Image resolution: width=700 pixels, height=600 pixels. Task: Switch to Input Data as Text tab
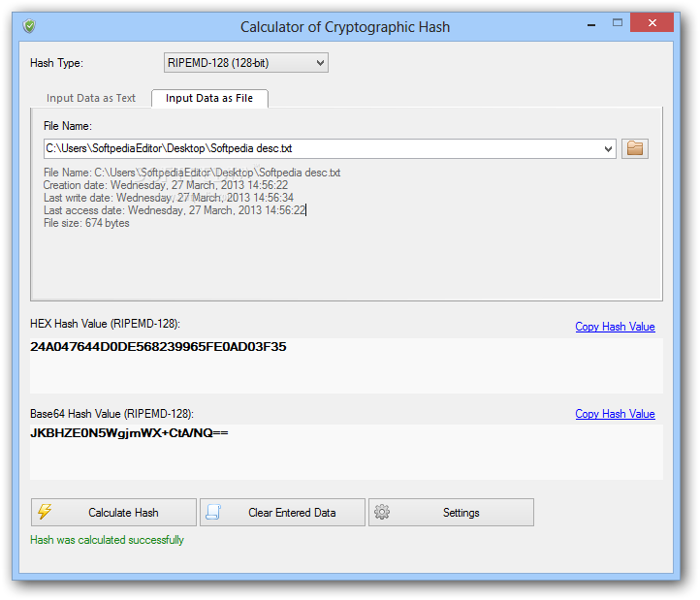tap(91, 98)
